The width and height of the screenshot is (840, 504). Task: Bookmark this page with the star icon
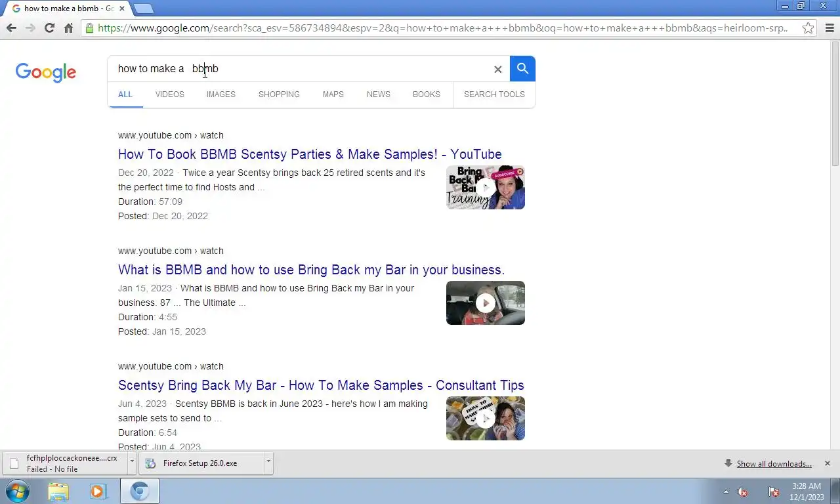808,28
